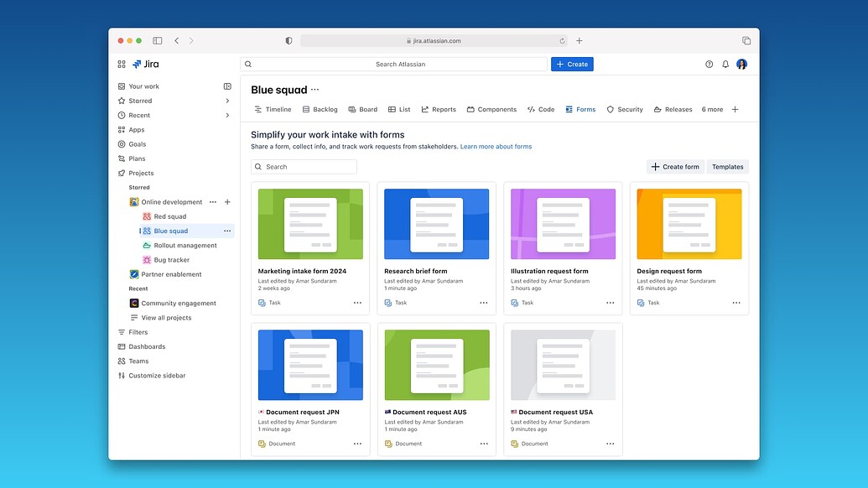Image resolution: width=868 pixels, height=488 pixels.
Task: Click your profile avatar in the top bar
Action: pyautogui.click(x=741, y=64)
